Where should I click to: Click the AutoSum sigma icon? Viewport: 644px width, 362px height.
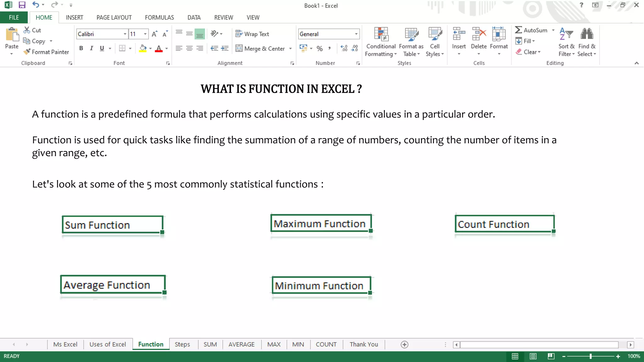pos(519,30)
